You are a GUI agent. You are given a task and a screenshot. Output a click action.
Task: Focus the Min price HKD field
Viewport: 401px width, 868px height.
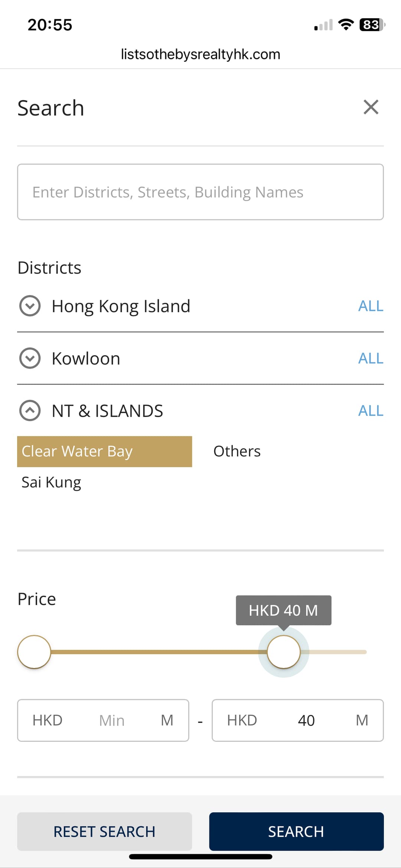tap(111, 720)
